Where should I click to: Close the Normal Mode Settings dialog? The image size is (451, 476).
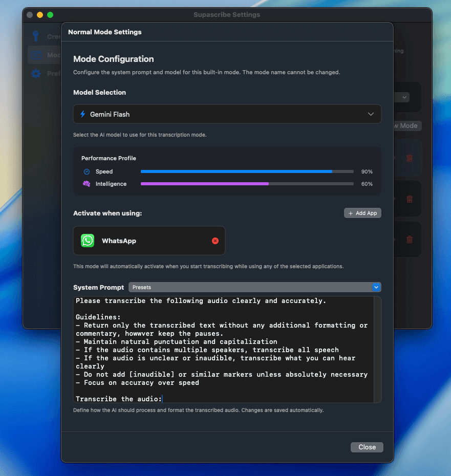point(367,447)
